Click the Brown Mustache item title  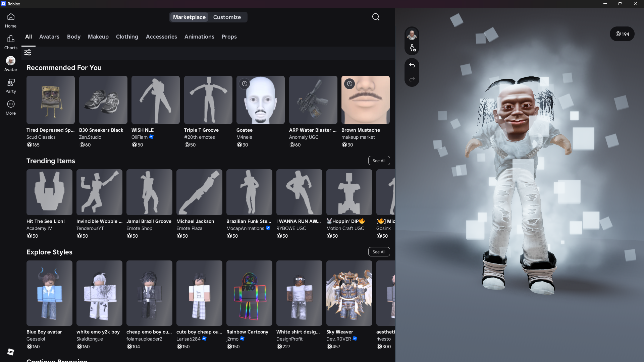pos(361,130)
